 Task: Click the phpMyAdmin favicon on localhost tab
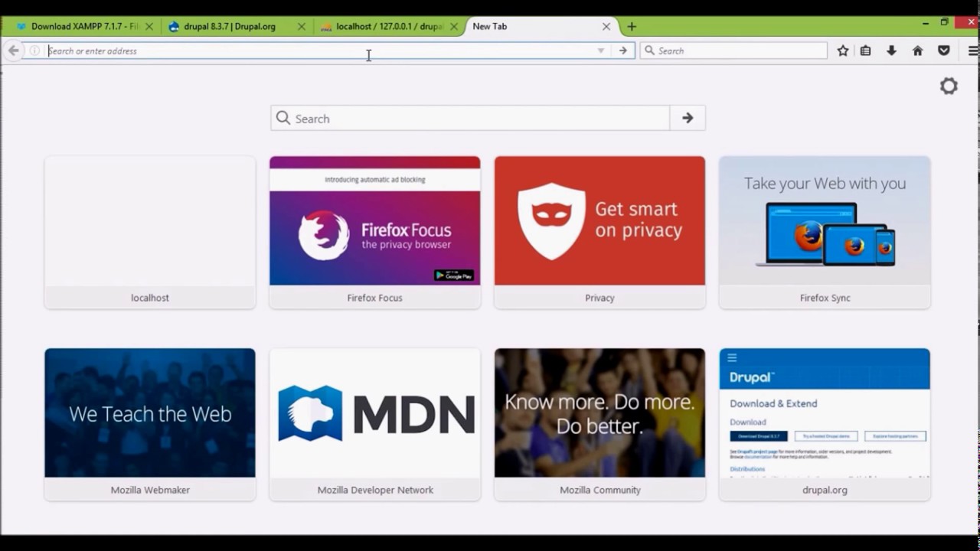[326, 26]
